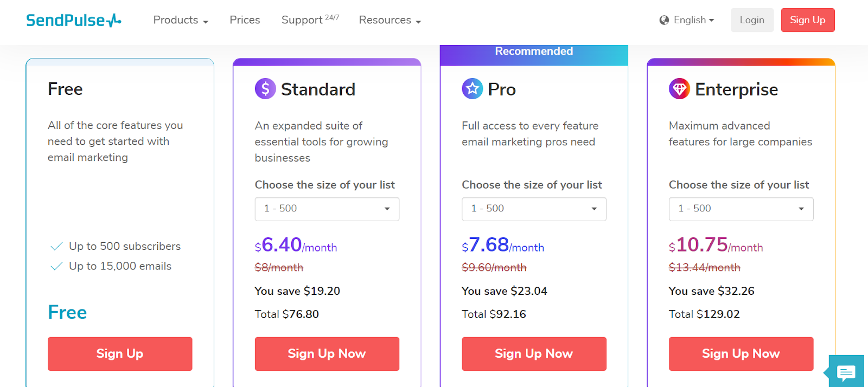This screenshot has height=387, width=868.
Task: Click the header Sign Up button
Action: [807, 20]
